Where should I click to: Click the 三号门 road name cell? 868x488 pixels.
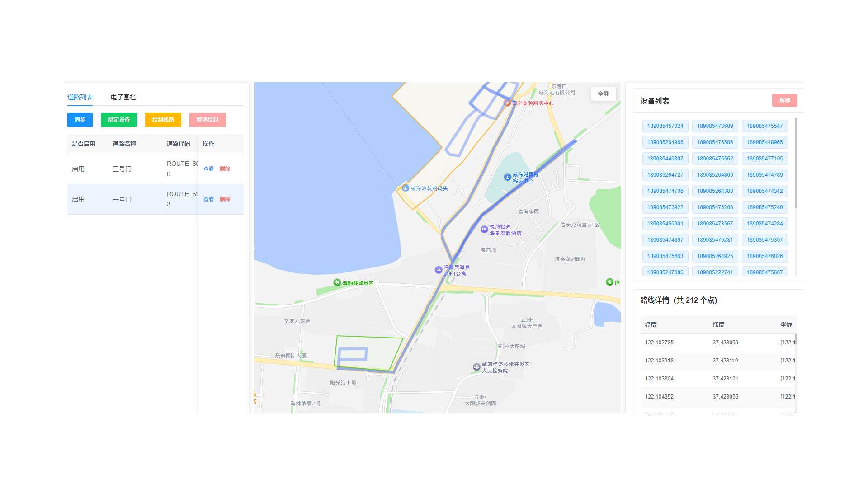click(x=135, y=169)
